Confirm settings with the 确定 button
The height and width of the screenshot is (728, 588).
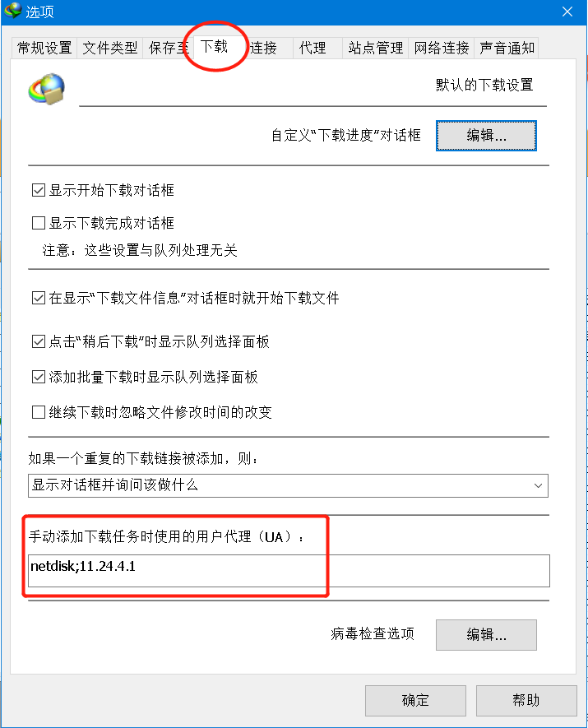[x=415, y=700]
